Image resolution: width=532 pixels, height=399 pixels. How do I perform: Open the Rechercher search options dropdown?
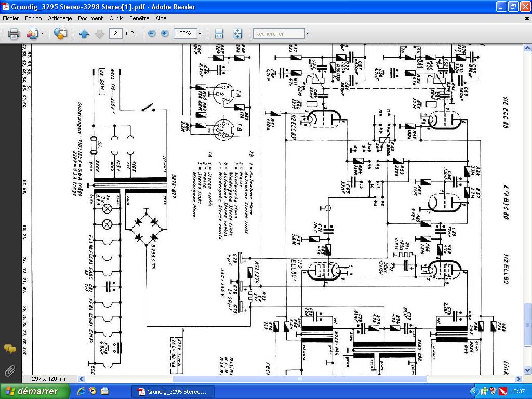pyautogui.click(x=307, y=34)
